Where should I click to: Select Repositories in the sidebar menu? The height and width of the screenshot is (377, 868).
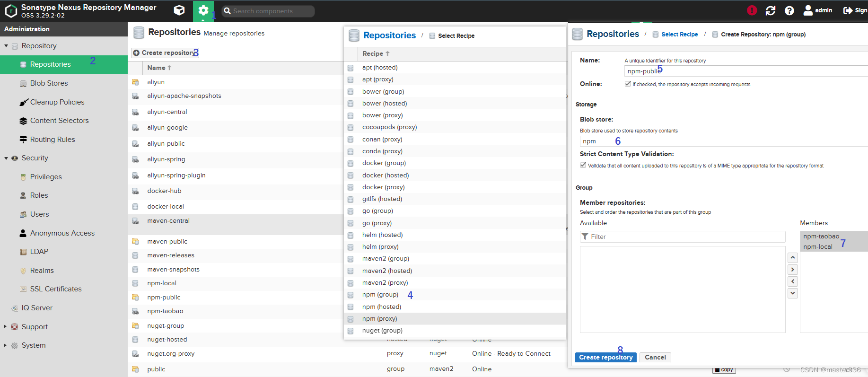[50, 64]
